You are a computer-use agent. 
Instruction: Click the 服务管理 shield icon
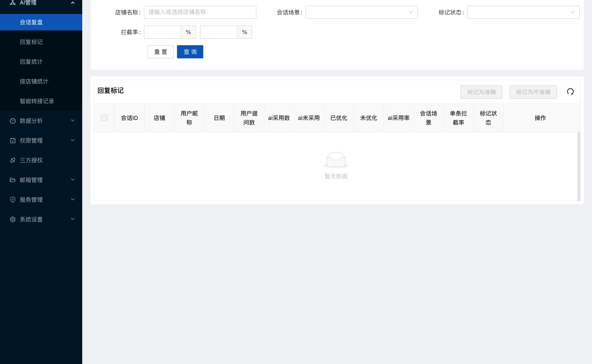pos(13,200)
